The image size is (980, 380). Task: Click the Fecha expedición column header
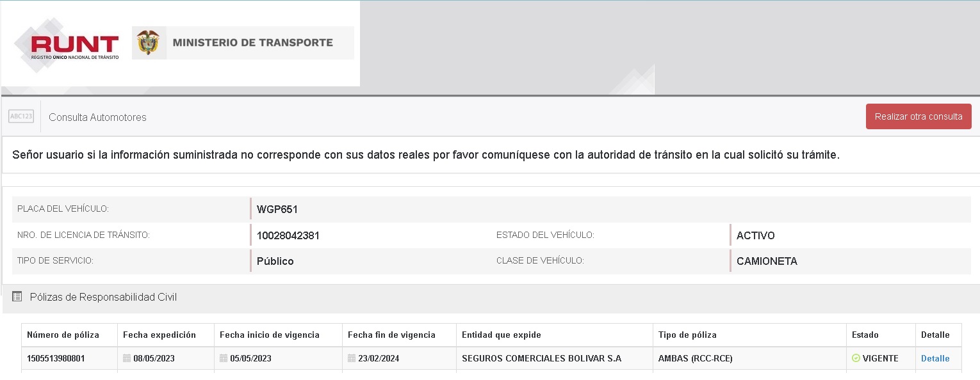[159, 335]
